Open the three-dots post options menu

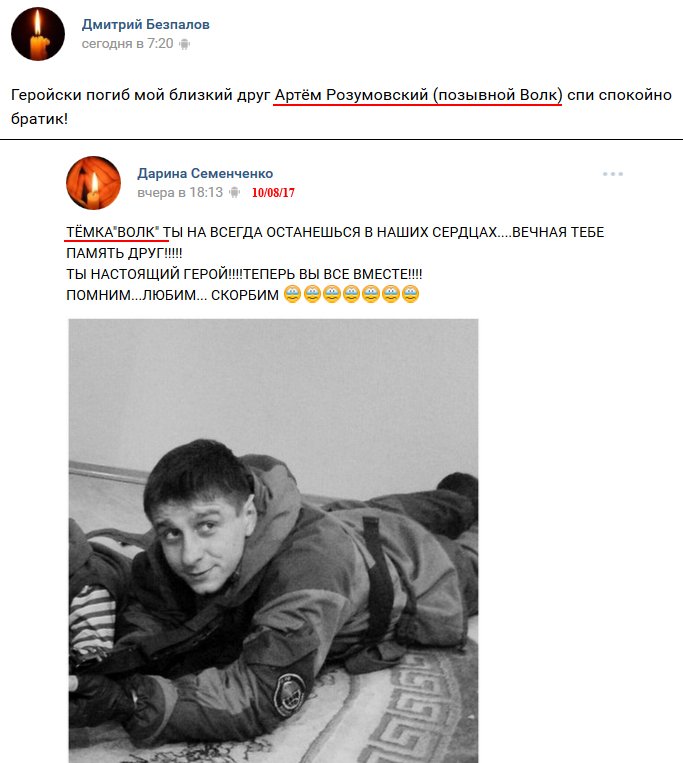pyautogui.click(x=612, y=174)
